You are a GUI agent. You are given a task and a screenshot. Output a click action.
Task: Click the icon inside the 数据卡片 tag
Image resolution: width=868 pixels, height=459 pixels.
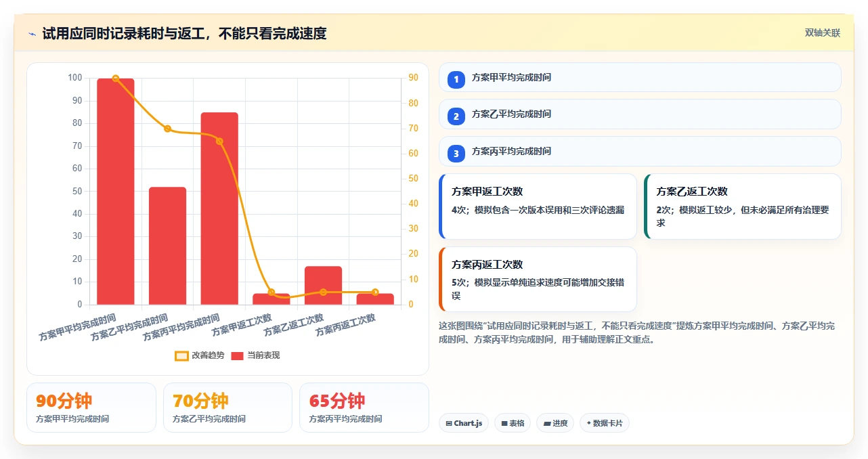588,423
